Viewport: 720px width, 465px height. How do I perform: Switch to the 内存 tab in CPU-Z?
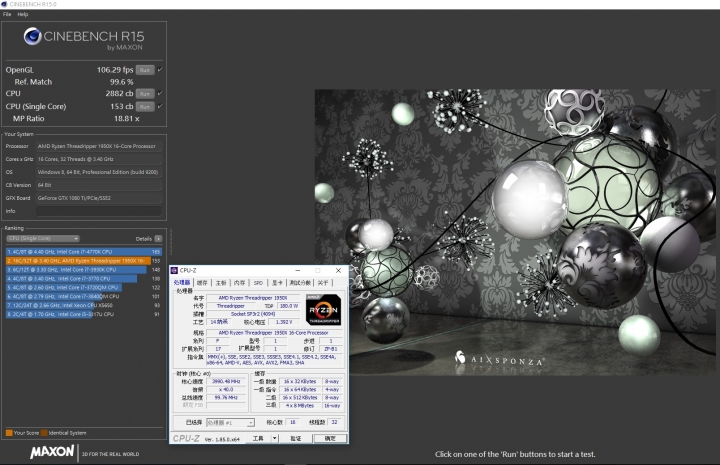click(240, 283)
